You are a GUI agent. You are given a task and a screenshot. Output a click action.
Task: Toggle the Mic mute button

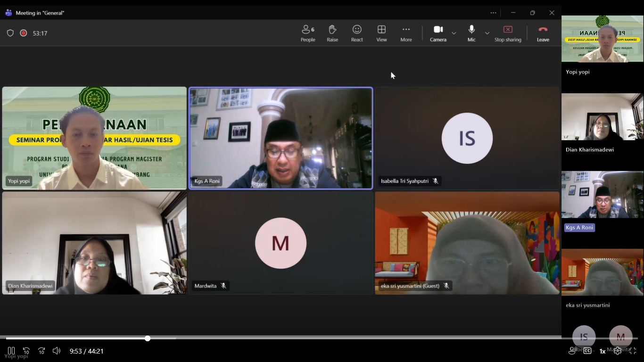tap(471, 33)
